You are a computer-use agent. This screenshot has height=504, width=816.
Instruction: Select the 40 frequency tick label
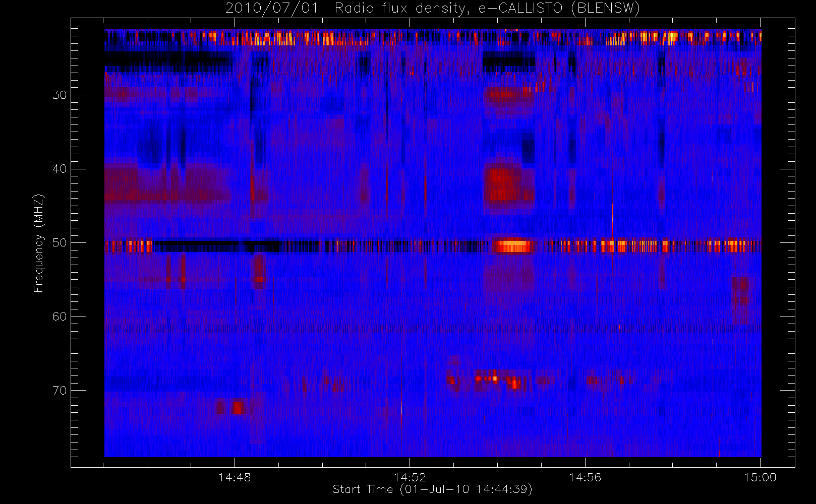[60, 169]
